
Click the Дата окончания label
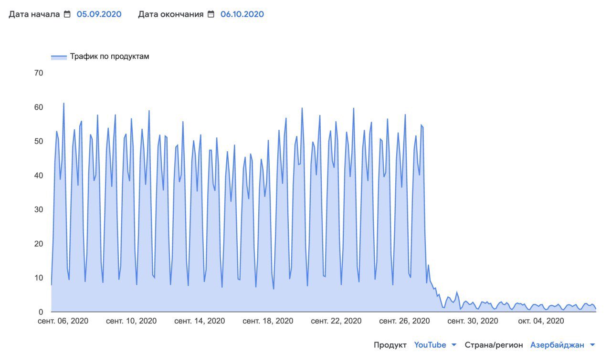[x=171, y=14]
